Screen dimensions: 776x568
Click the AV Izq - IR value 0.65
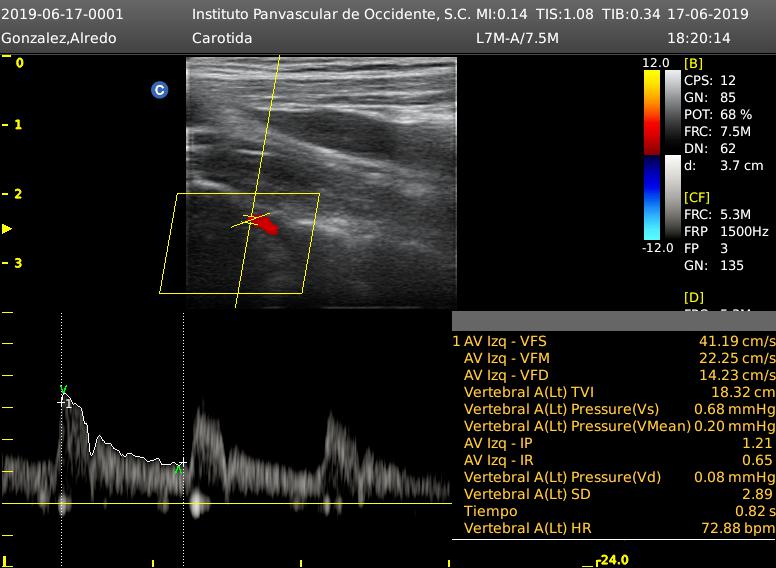(757, 460)
